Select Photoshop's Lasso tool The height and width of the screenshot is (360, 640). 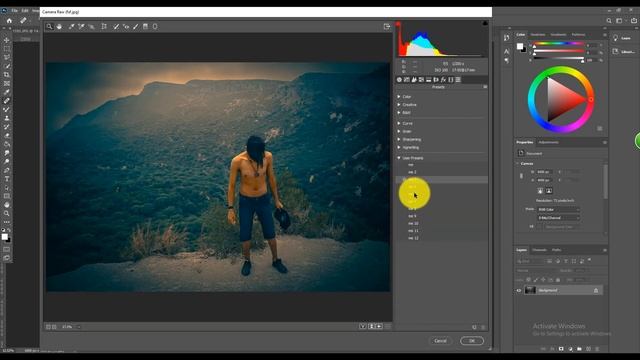pos(7,57)
